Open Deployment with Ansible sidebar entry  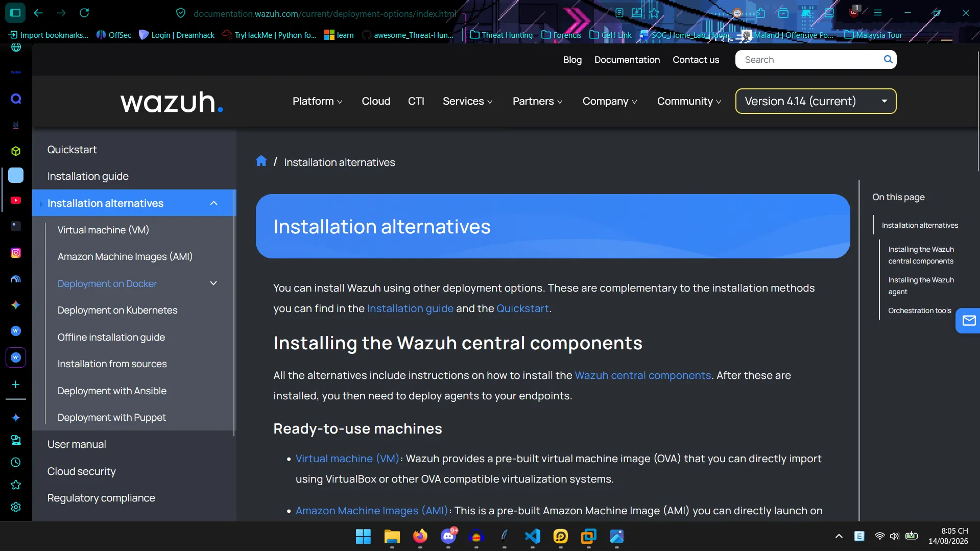112,391
